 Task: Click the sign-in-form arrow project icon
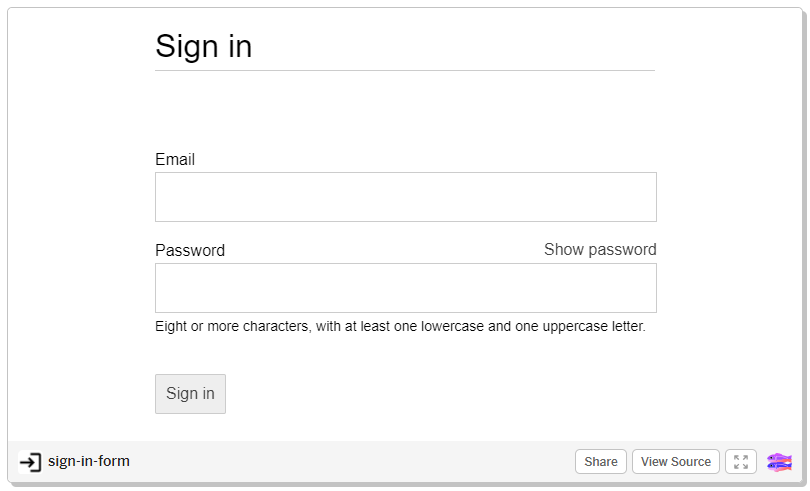point(30,462)
